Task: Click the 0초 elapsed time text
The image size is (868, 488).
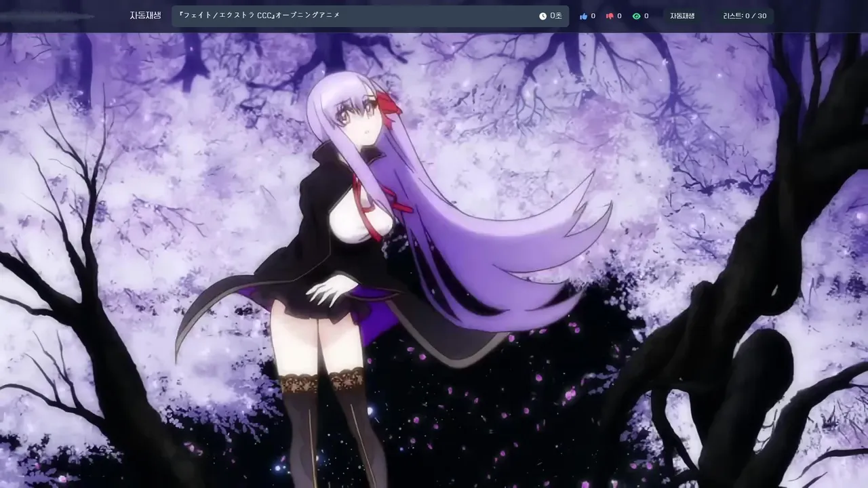Action: point(556,16)
